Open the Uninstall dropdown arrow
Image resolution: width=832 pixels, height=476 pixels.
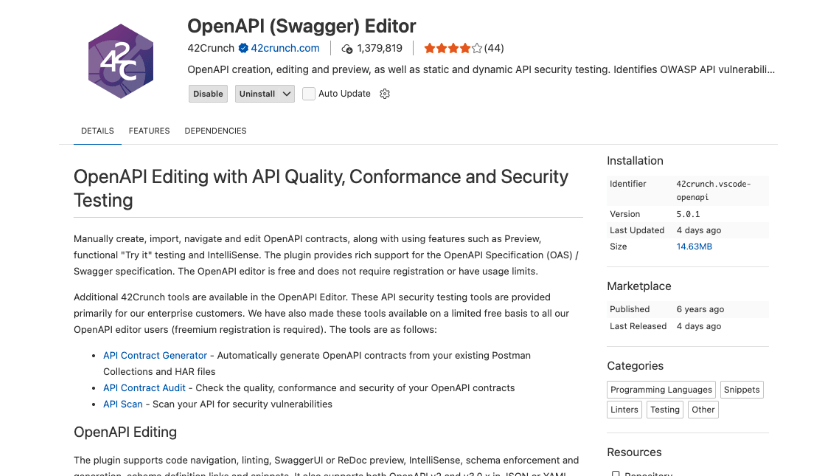click(287, 94)
